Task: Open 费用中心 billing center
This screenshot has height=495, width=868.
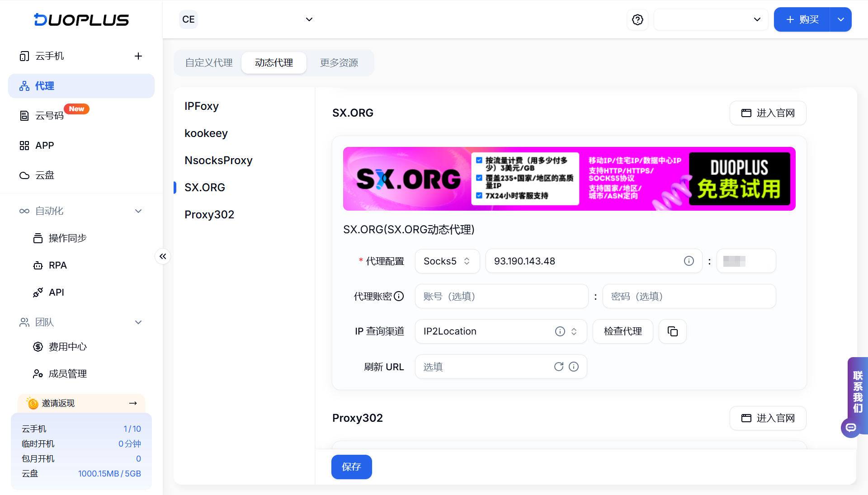Action: [68, 347]
